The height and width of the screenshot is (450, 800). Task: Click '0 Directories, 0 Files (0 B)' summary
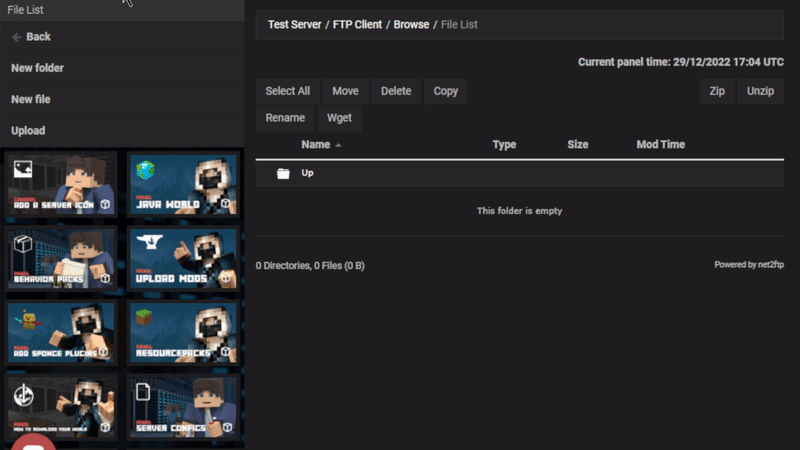[310, 266]
